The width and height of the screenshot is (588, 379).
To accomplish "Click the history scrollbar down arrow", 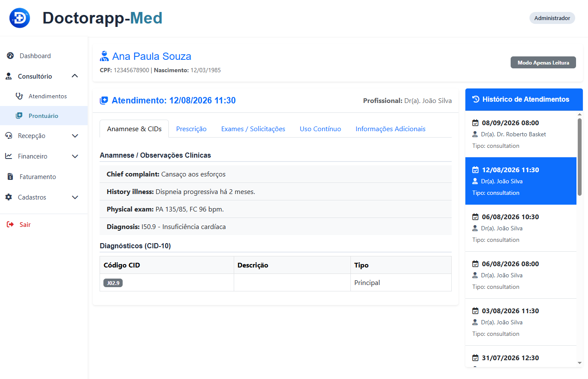I will click(579, 363).
